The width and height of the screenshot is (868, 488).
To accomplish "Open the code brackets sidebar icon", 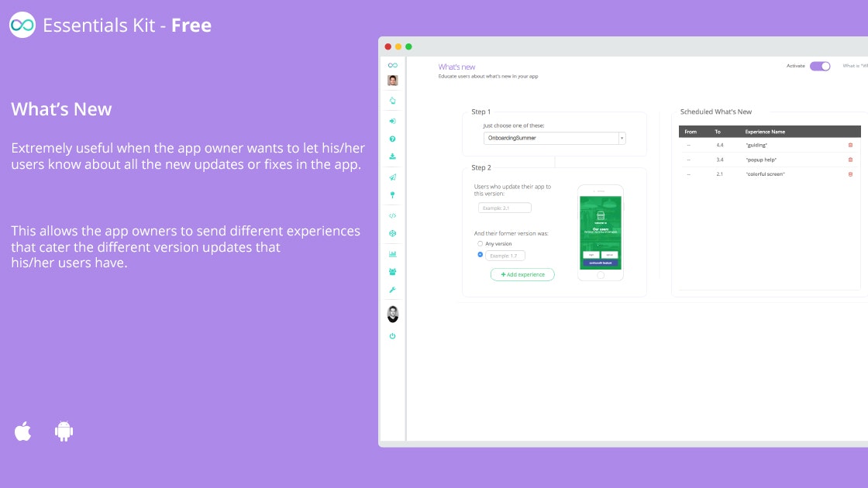I will pos(392,216).
